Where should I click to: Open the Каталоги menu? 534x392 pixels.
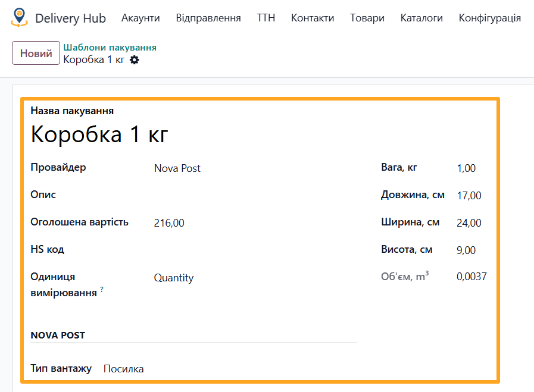(x=421, y=18)
